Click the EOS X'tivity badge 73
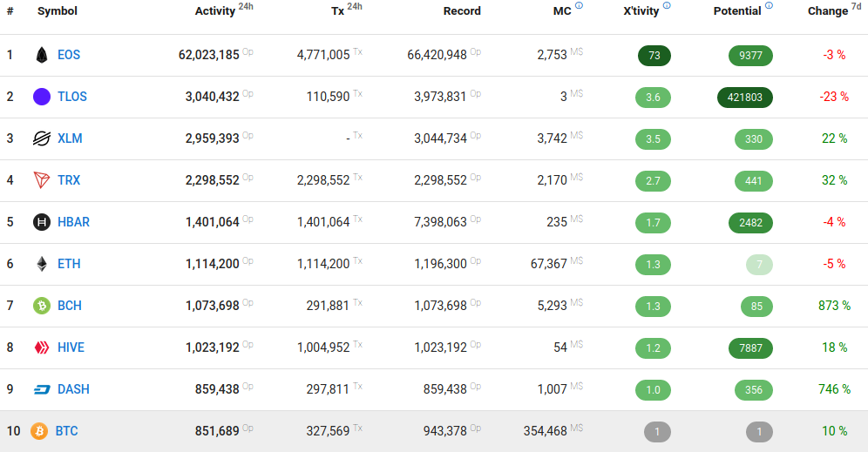Screen dimensions: 868x452 (x=654, y=56)
